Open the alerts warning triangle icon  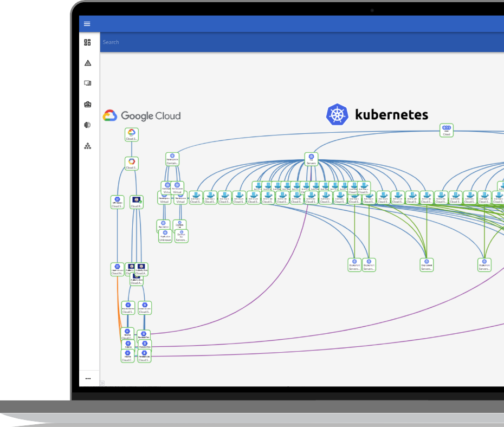pos(88,63)
